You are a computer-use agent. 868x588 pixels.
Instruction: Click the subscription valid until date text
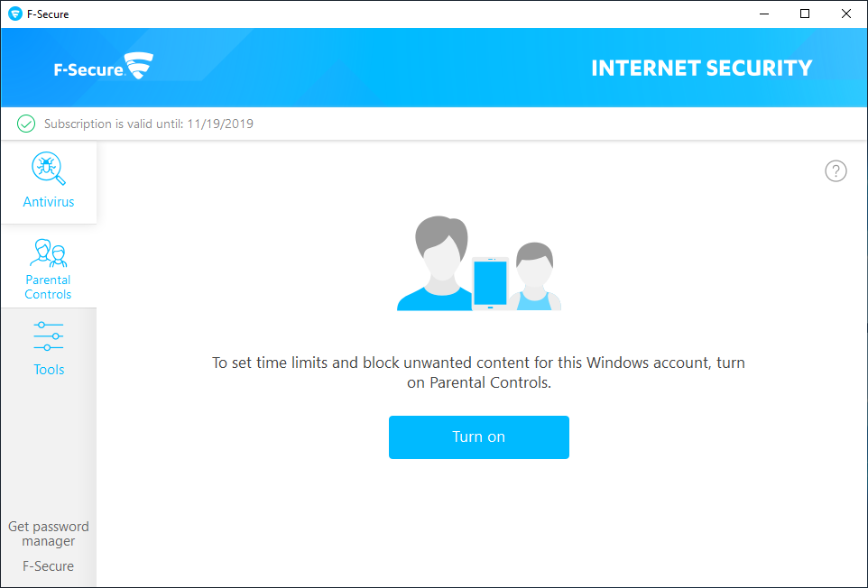pos(149,124)
